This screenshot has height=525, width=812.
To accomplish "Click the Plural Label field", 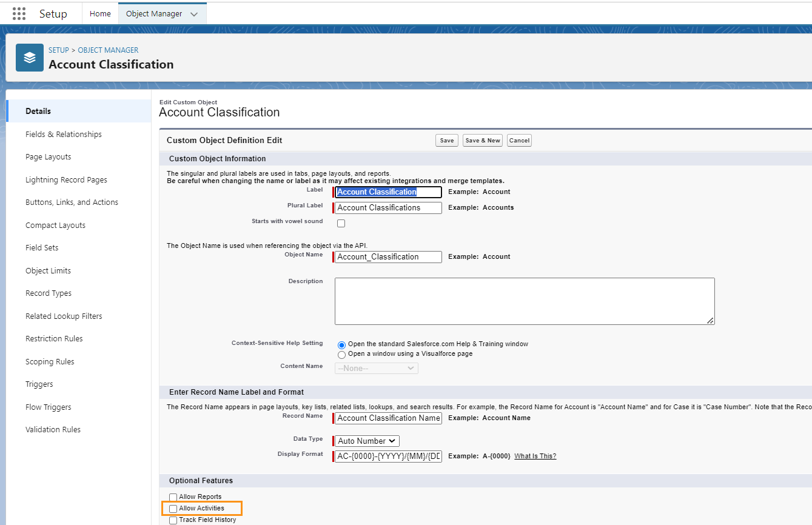I will point(388,207).
